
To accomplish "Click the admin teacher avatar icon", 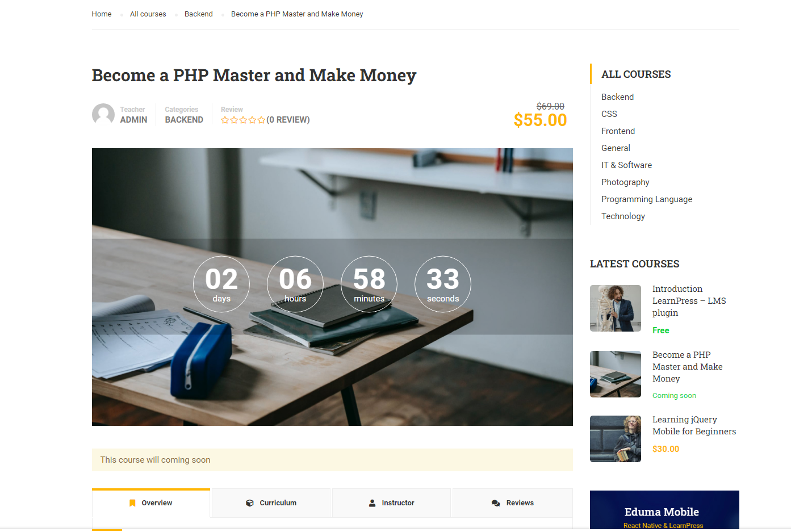I will tap(103, 114).
